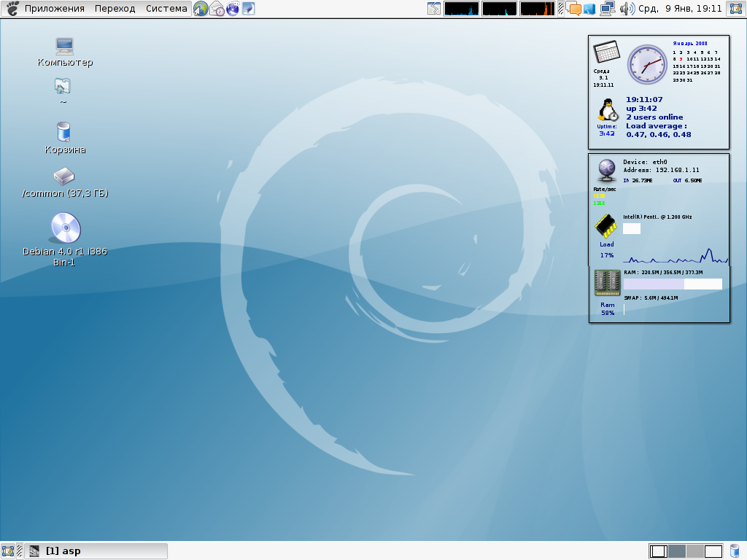This screenshot has height=560, width=747.
Task: Open the Переход menu
Action: 115,9
